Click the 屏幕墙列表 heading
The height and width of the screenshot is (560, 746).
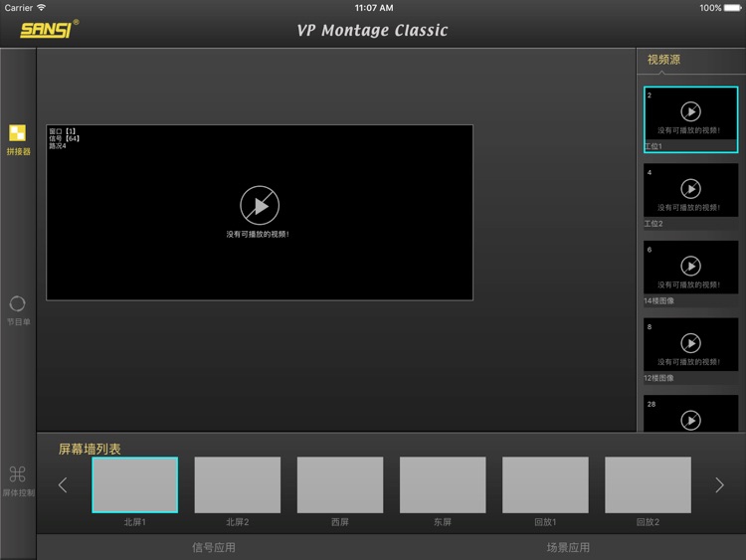(90, 449)
